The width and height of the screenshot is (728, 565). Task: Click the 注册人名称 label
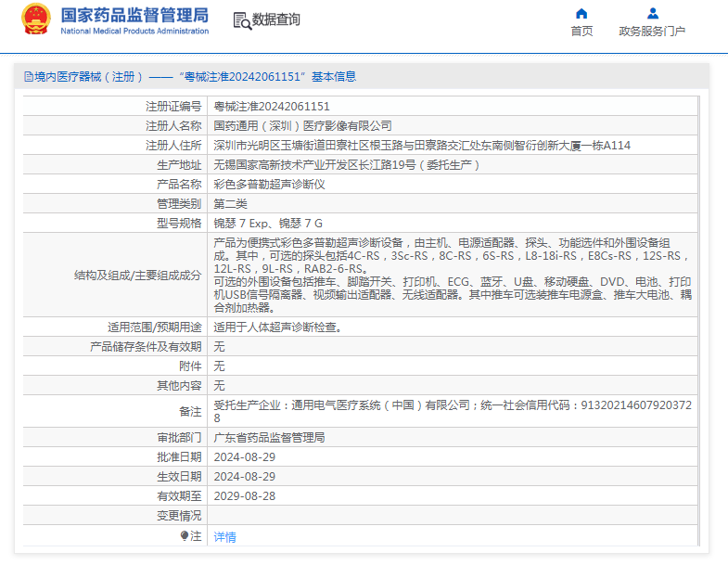(x=173, y=126)
